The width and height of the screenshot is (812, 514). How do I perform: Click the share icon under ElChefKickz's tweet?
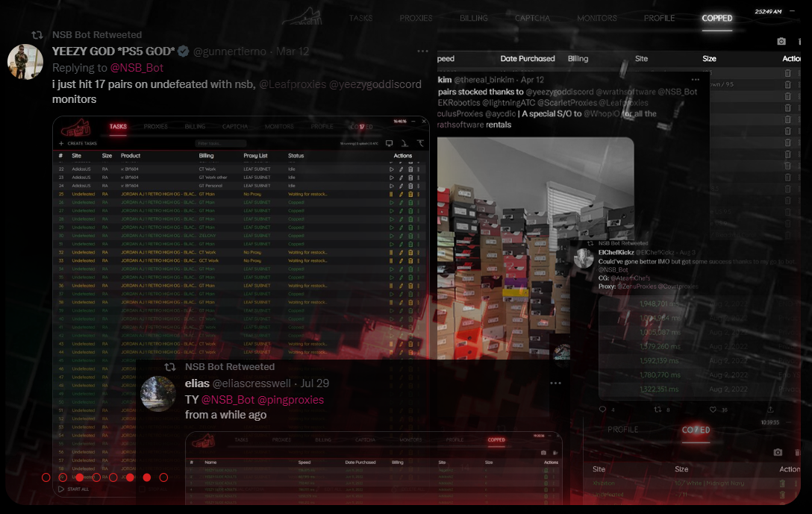pos(769,410)
